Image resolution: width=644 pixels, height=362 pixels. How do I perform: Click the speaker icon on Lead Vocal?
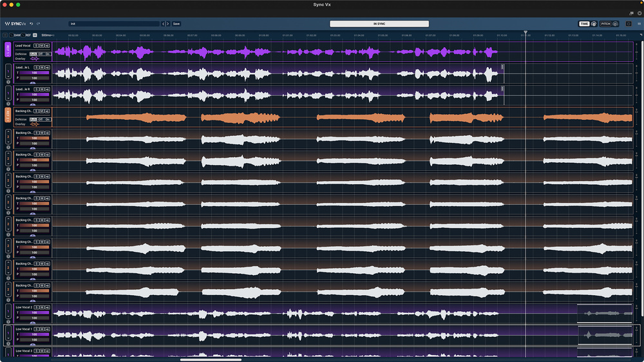pyautogui.click(x=47, y=46)
